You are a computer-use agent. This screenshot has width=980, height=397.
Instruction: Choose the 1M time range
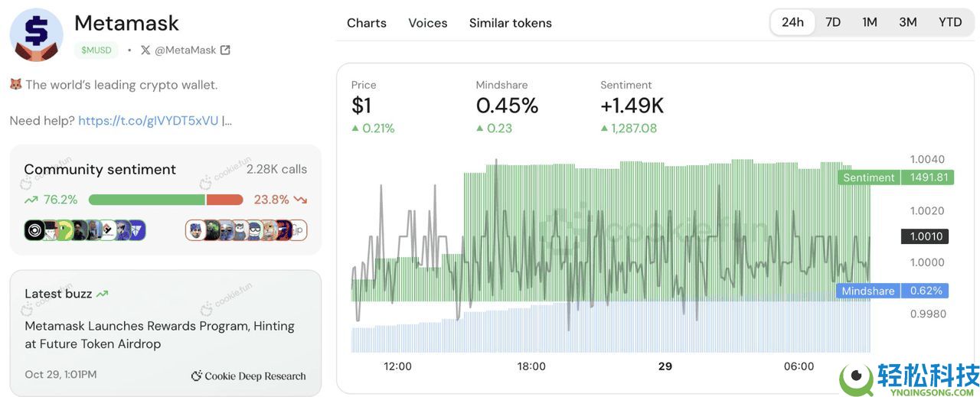point(870,22)
